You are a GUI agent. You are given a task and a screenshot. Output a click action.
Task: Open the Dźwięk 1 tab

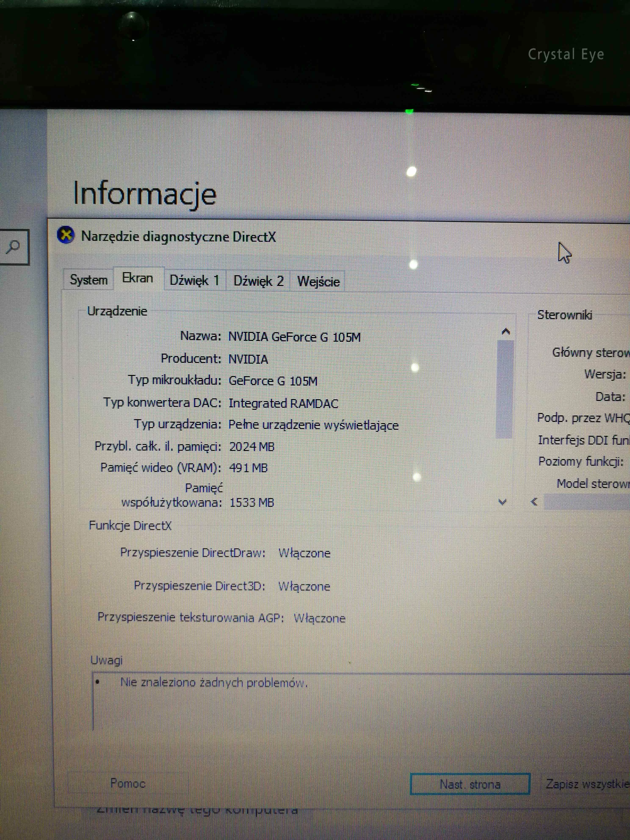click(x=194, y=281)
